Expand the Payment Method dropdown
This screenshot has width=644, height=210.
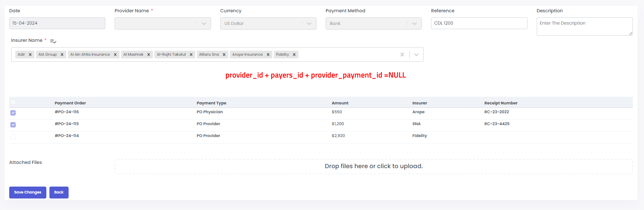(x=414, y=23)
